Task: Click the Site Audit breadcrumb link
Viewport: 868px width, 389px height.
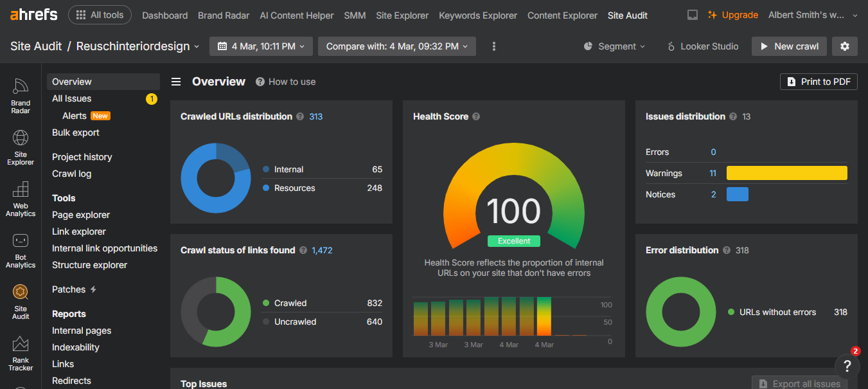Action: click(36, 46)
